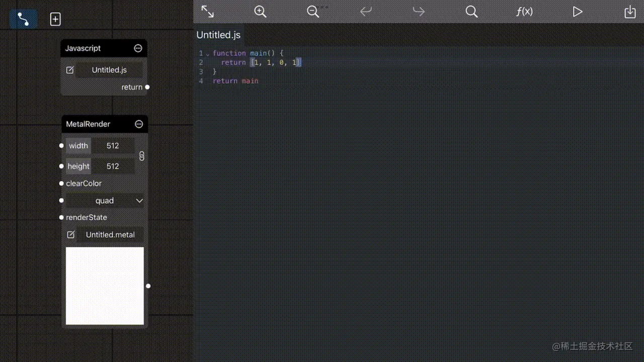Viewport: 644px width, 362px height.
Task: Zoom in the code editor with the magnifier
Action: click(x=260, y=11)
